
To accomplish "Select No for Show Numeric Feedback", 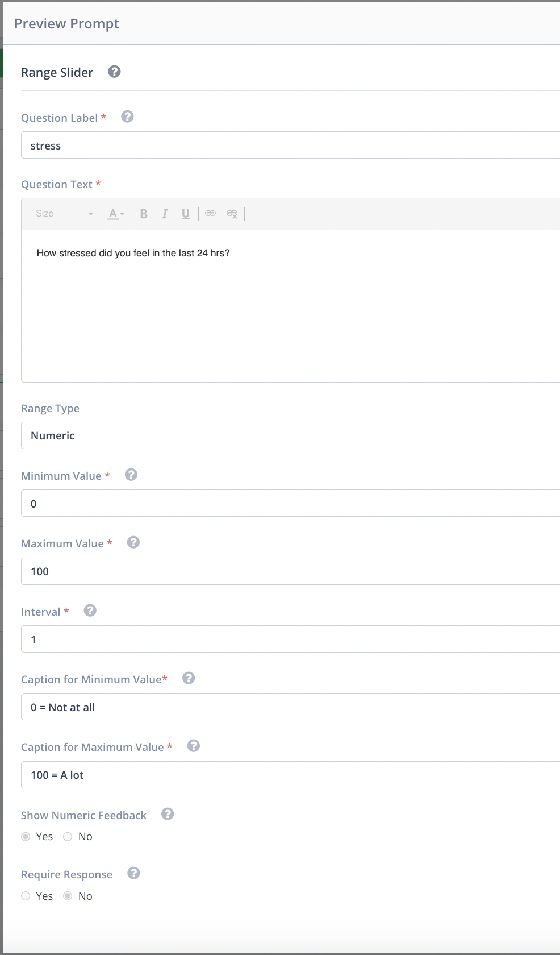I will (x=68, y=837).
